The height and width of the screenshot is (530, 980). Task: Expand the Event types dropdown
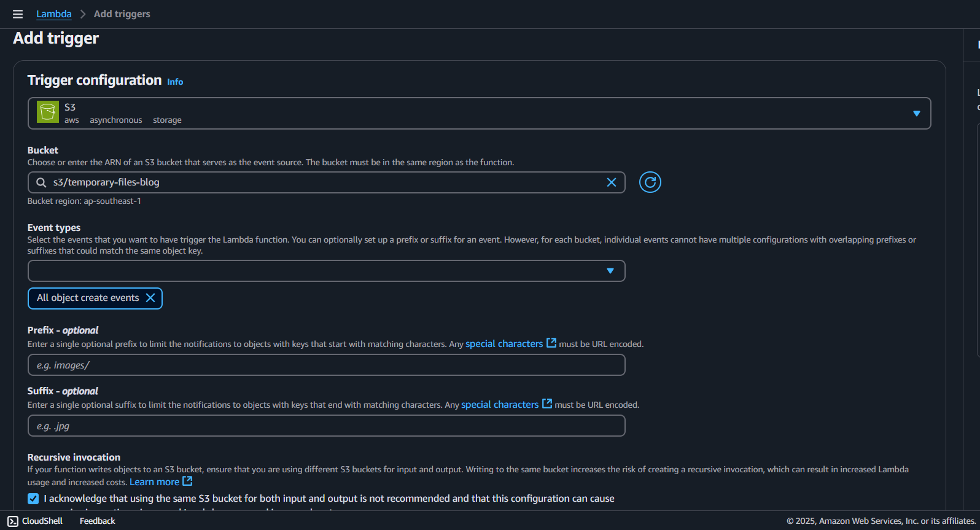(x=326, y=271)
